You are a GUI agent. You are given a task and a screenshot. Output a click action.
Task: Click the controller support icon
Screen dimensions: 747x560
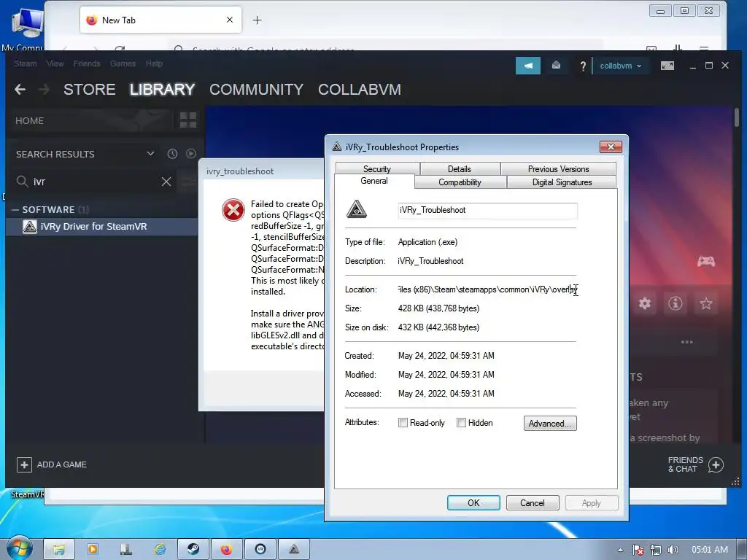pyautogui.click(x=706, y=261)
